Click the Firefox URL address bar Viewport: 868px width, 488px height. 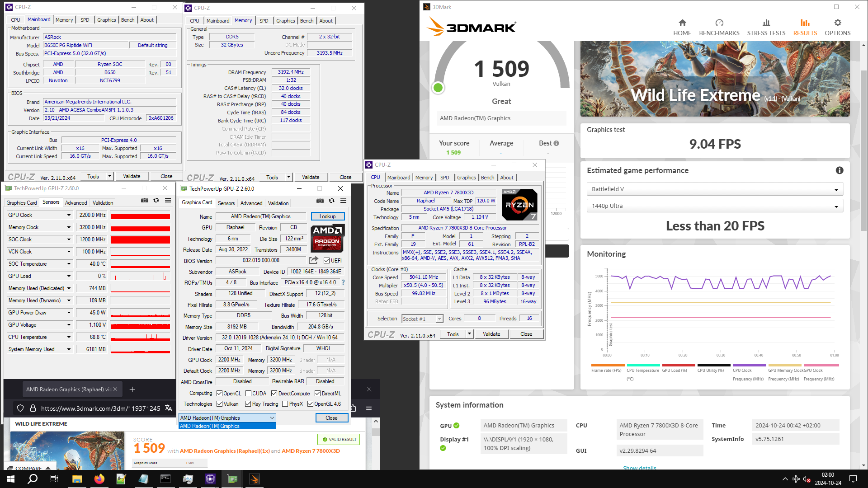pyautogui.click(x=100, y=408)
